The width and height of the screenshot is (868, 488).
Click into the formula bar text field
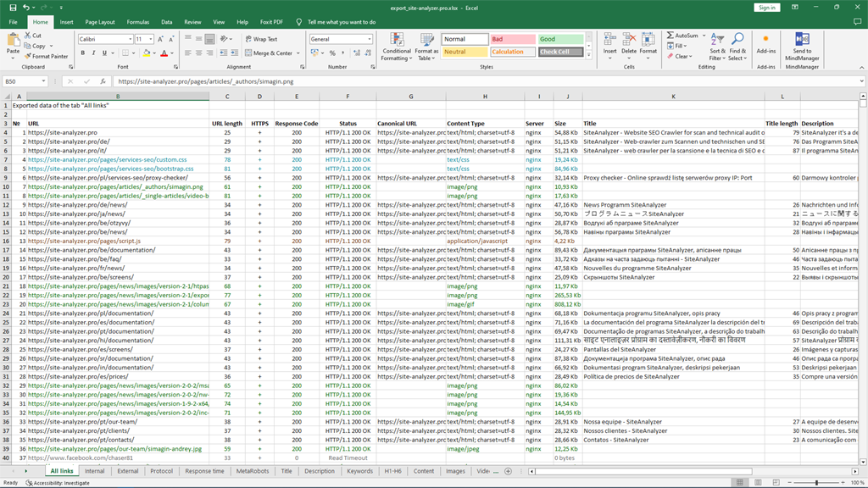484,81
